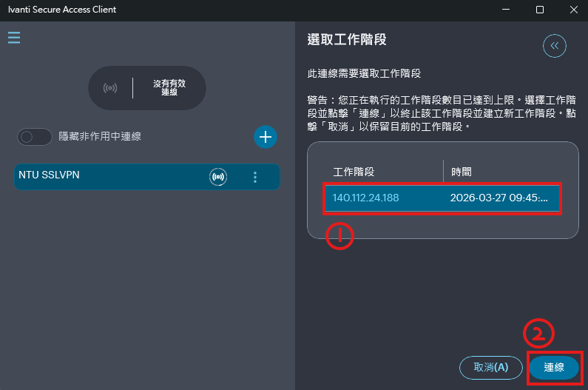Minimize the Ivanti Secure Access Client window
Viewport: 588px width, 390px height.
coord(506,10)
